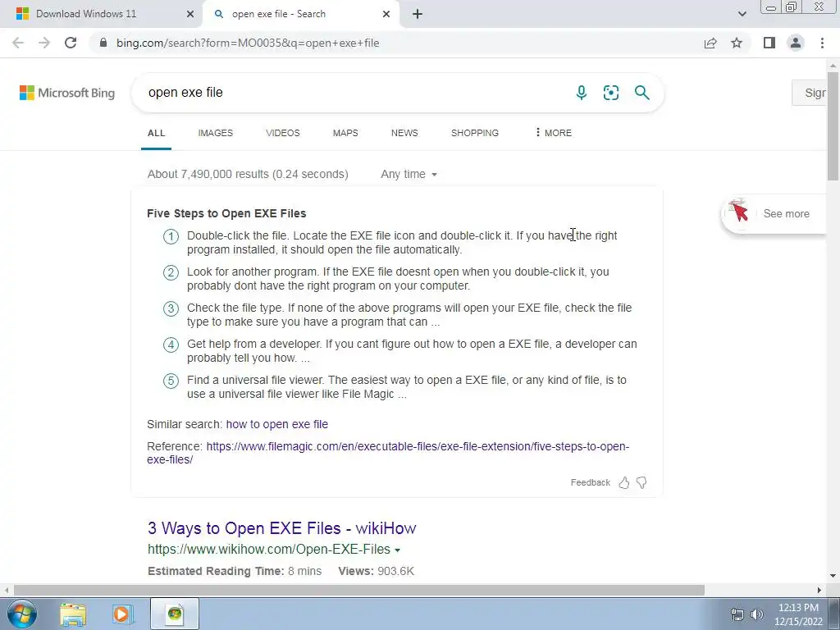The width and height of the screenshot is (840, 630).
Task: Go back using the browser back arrow
Action: (x=18, y=43)
